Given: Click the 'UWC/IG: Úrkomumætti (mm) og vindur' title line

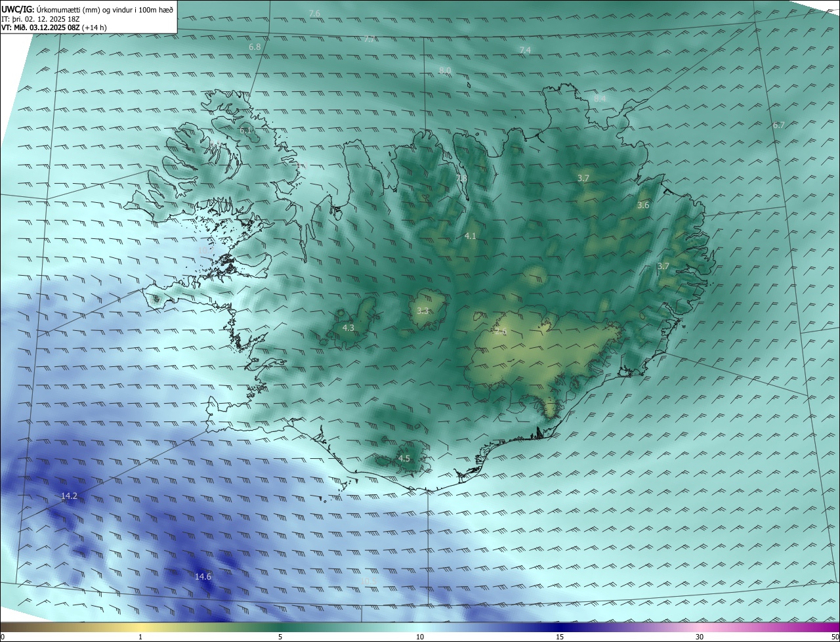Looking at the screenshot, I should click(87, 9).
